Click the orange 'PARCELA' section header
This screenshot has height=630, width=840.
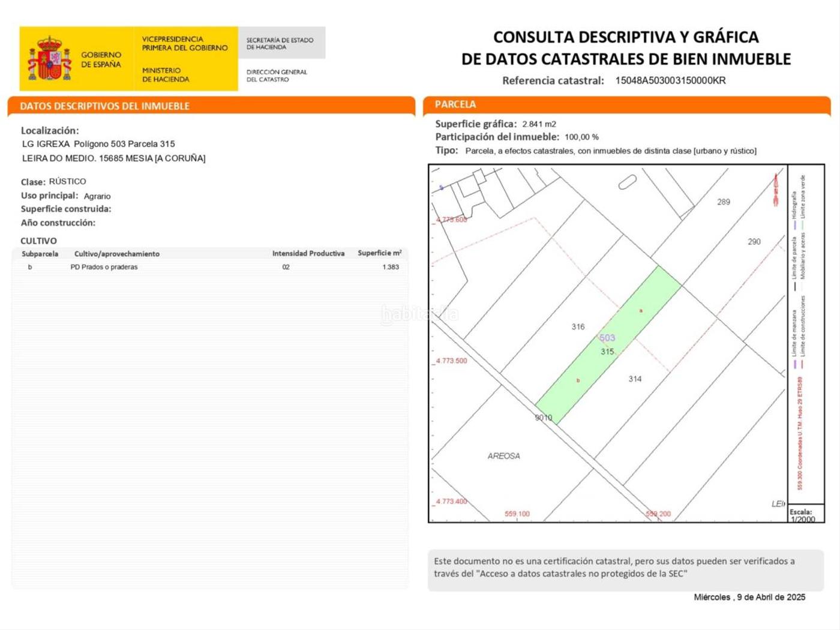point(455,104)
